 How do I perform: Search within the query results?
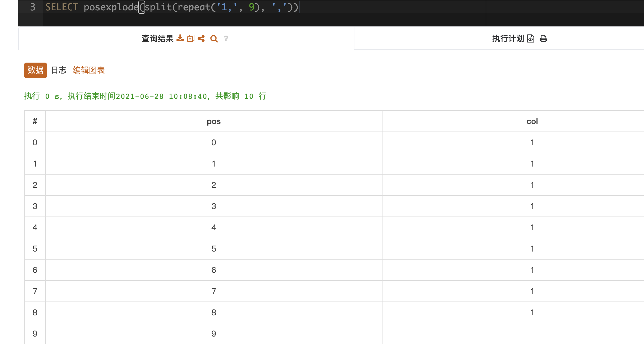tap(214, 38)
